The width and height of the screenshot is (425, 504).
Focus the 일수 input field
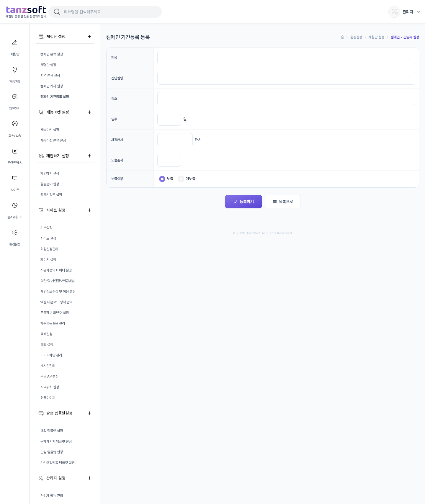169,119
